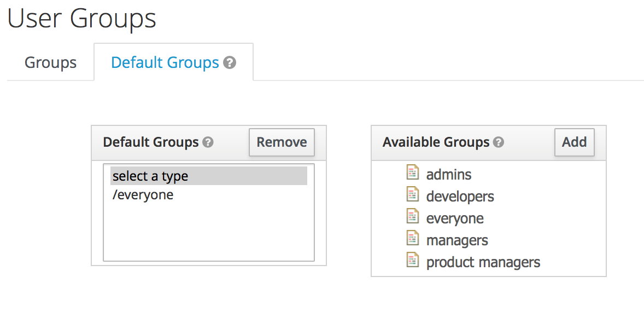
Task: Pick the managers group label
Action: [457, 240]
